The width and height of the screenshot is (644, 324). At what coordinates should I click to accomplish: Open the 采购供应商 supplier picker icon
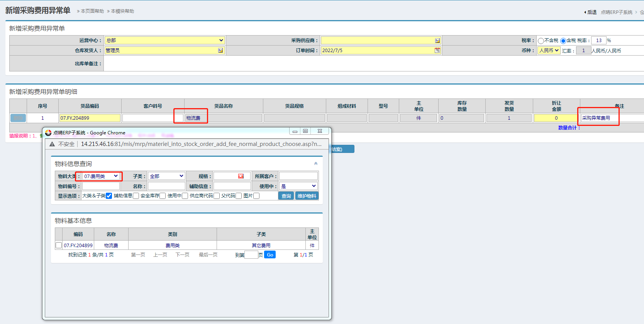pos(437,41)
